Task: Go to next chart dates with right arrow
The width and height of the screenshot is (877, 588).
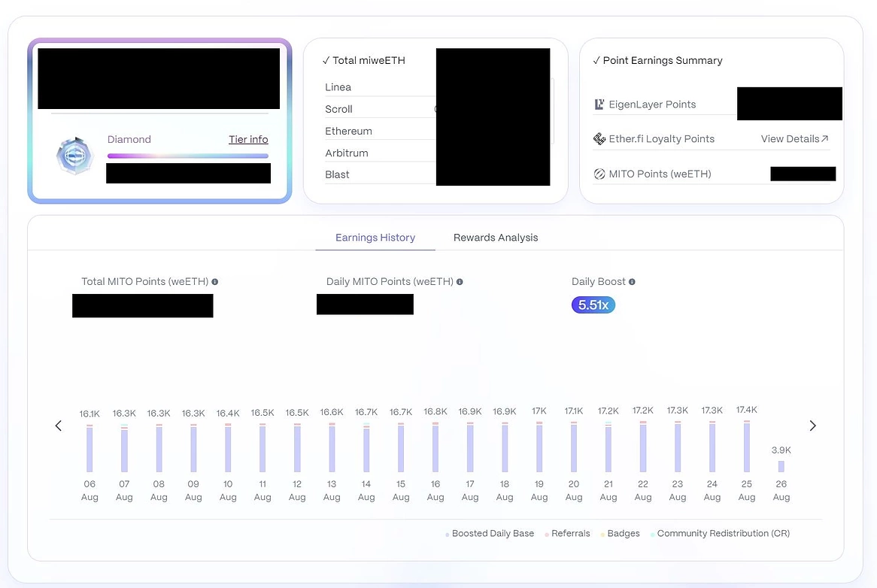Action: coord(812,426)
